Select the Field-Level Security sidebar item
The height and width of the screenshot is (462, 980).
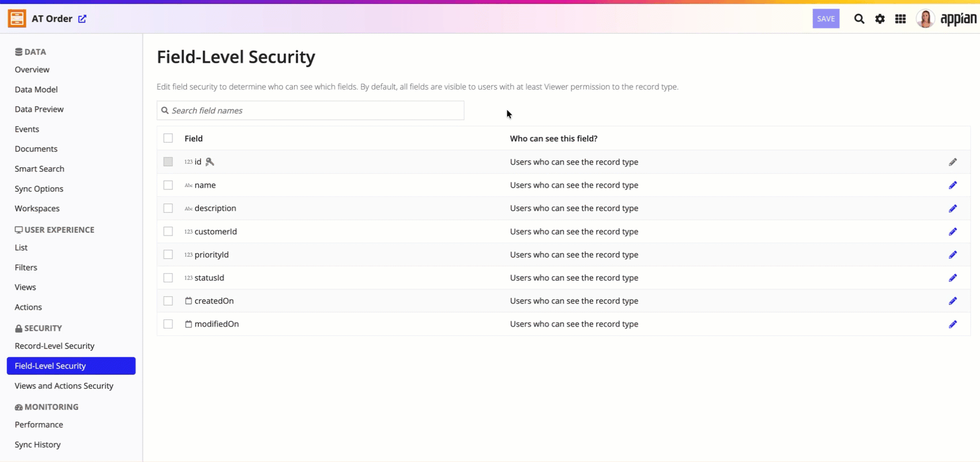71,366
